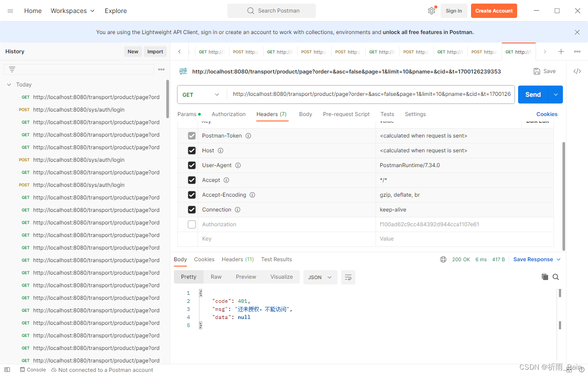Open the request Settings tab
The height and width of the screenshot is (375, 588).
[415, 114]
